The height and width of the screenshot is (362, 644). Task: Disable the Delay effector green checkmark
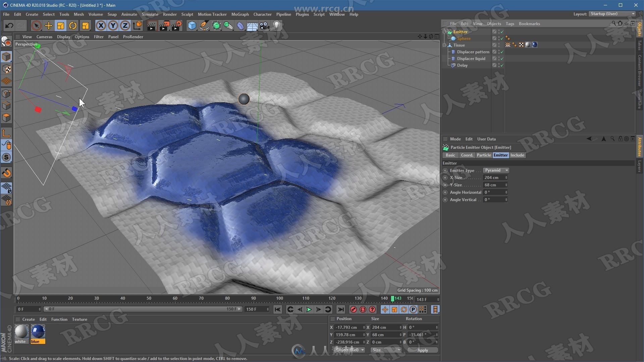(x=502, y=65)
